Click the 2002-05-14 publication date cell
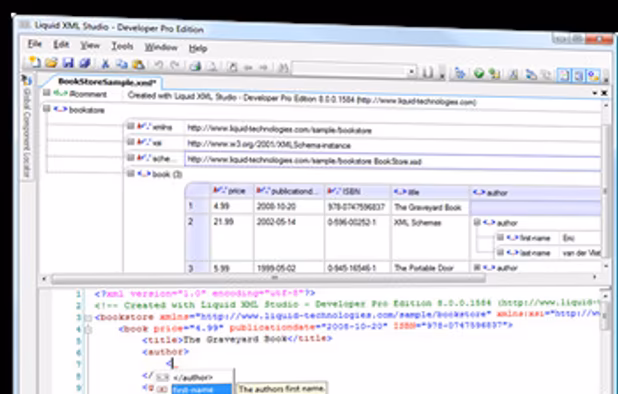Viewport: 618px width, 394px height. pos(289,237)
